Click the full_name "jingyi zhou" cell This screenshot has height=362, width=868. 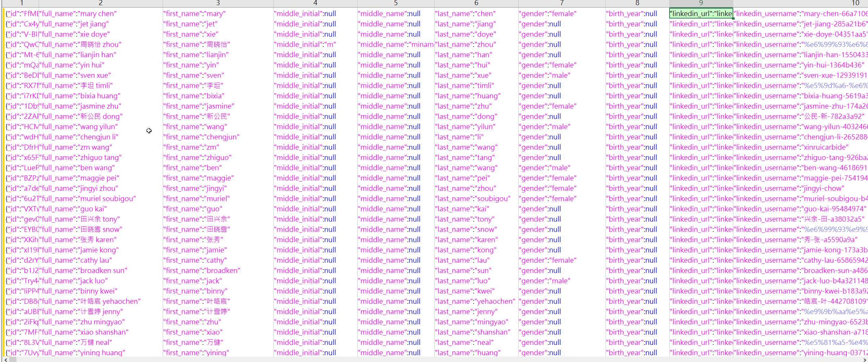[101, 188]
